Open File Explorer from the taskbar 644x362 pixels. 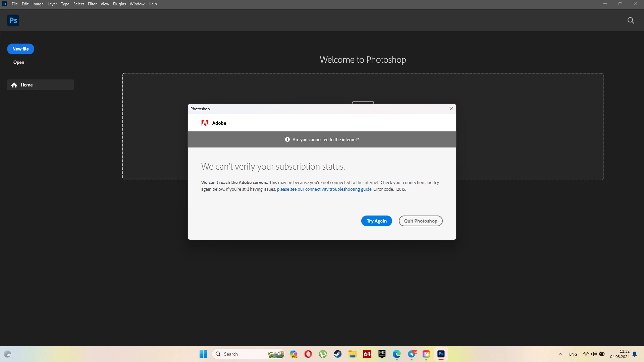pyautogui.click(x=352, y=354)
